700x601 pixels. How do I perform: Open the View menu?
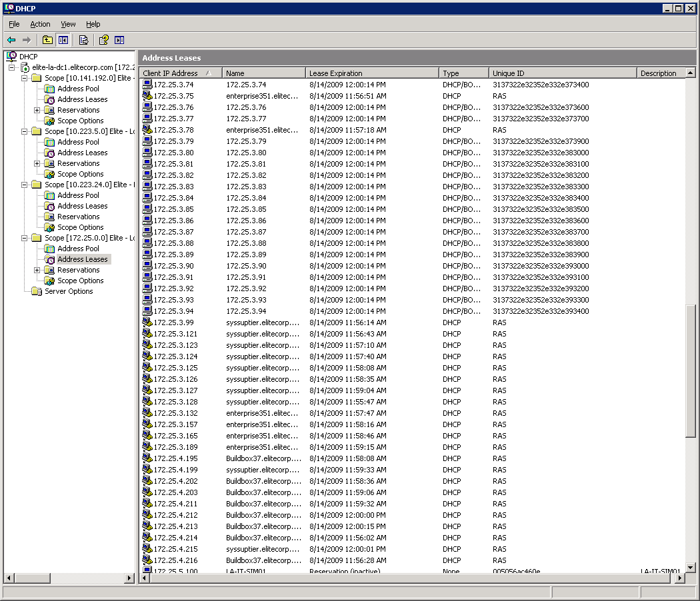pyautogui.click(x=68, y=24)
